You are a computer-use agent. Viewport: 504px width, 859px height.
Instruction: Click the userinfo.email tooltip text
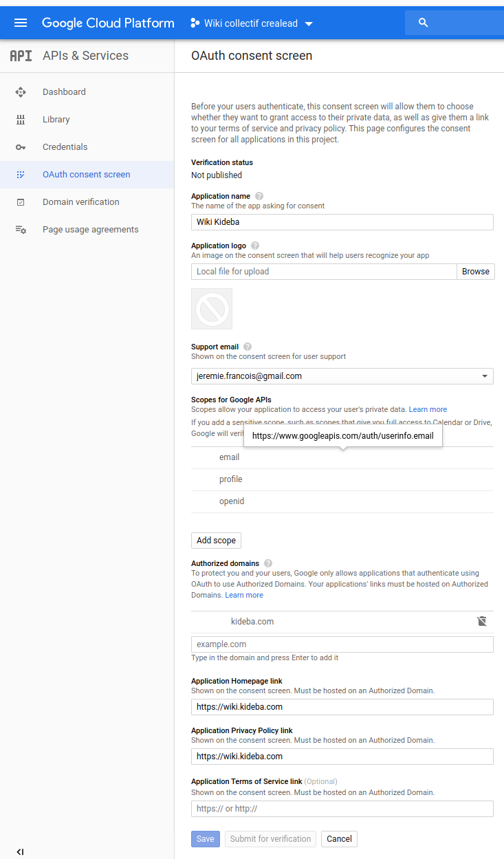coord(343,436)
